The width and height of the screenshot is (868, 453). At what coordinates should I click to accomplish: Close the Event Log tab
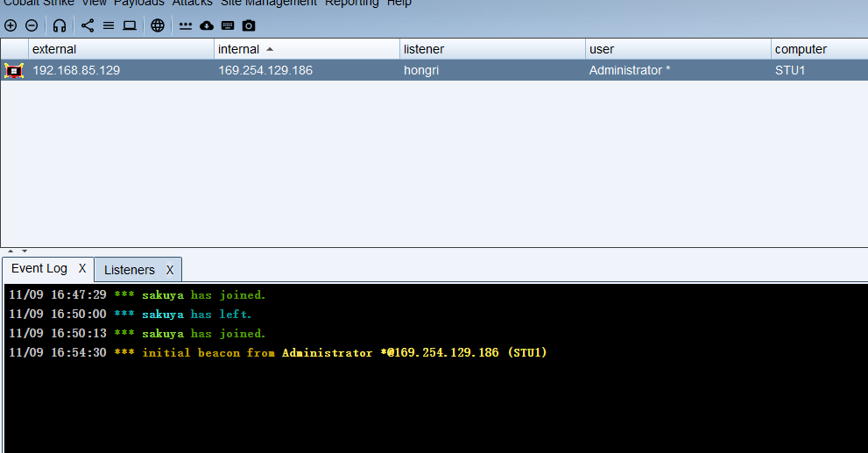pyautogui.click(x=82, y=269)
